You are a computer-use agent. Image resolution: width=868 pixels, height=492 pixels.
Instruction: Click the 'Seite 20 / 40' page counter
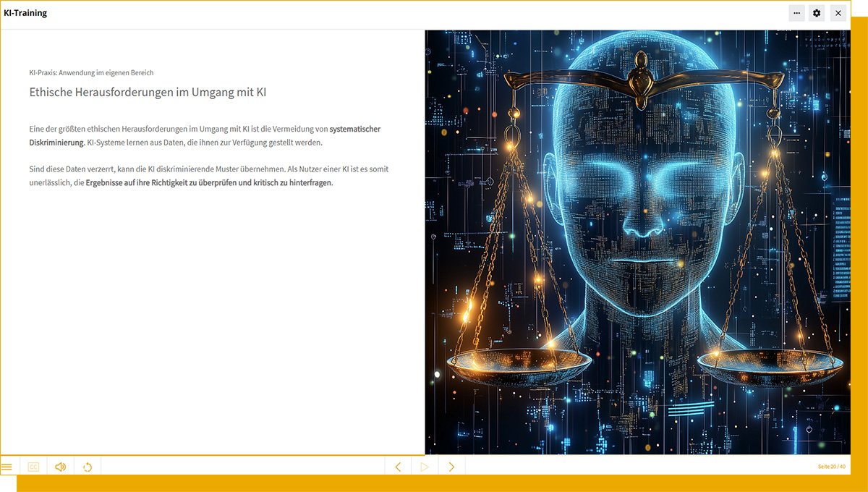tap(833, 467)
